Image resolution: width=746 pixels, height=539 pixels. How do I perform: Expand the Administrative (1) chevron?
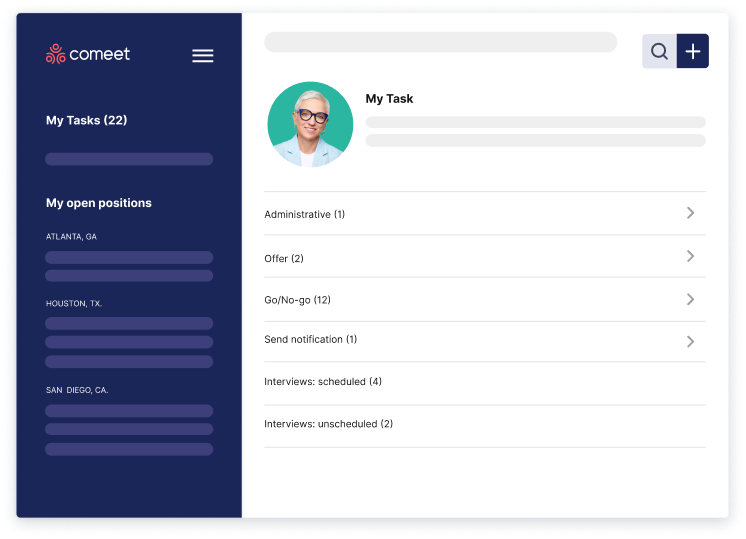(690, 213)
